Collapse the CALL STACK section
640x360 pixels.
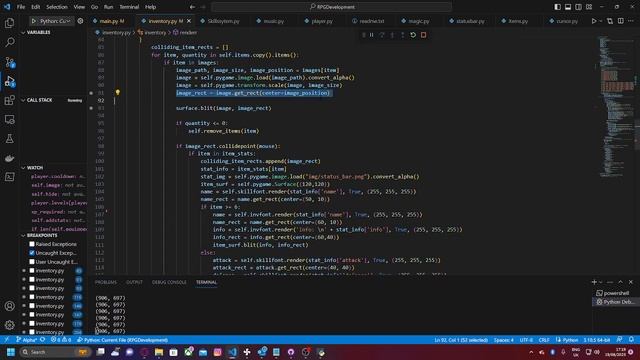click(23, 100)
